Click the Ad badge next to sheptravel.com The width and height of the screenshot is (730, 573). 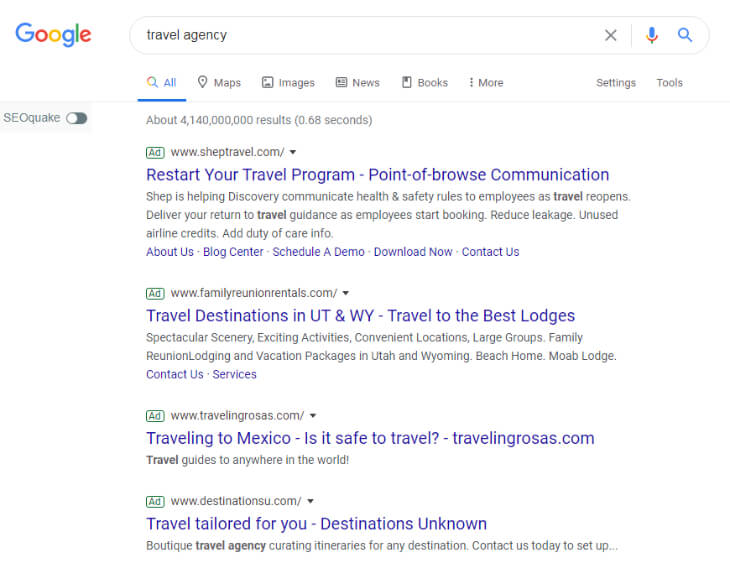pos(155,152)
